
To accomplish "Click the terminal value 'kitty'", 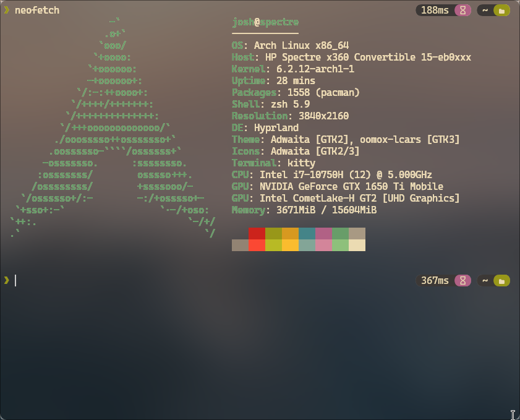I will (x=302, y=163).
